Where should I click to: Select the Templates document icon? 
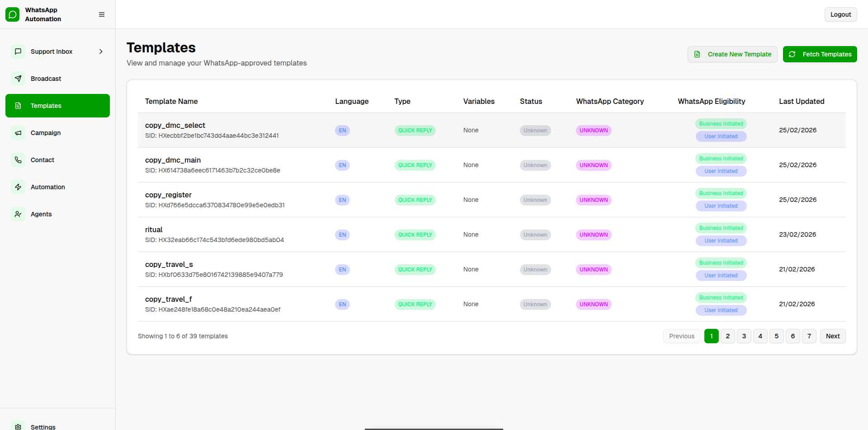pyautogui.click(x=18, y=105)
